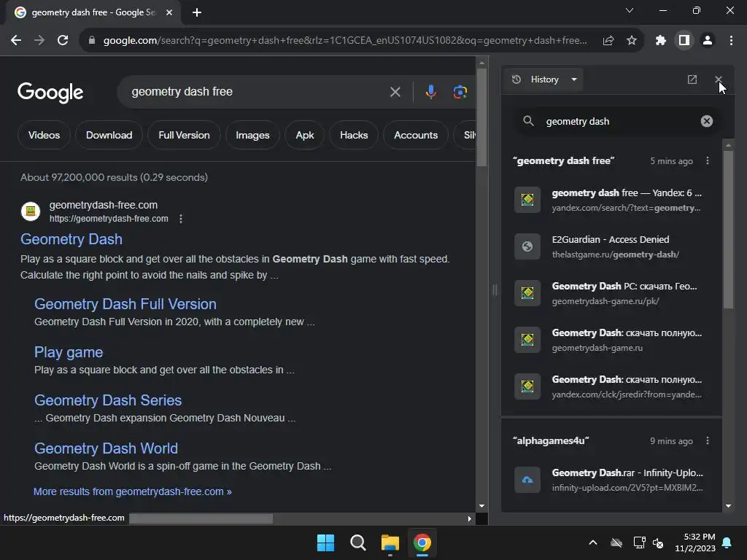Click More results from geometrydash-free.com
The width and height of the screenshot is (747, 560).
click(133, 491)
